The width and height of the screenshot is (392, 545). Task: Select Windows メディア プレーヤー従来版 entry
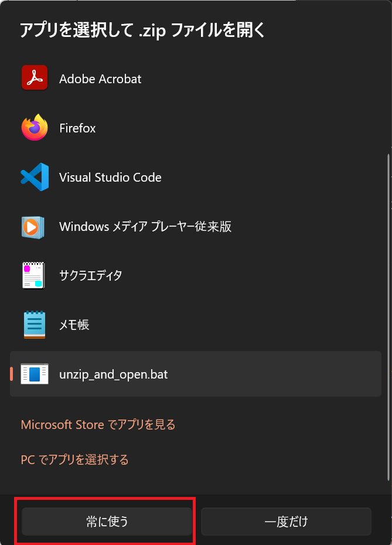point(196,227)
